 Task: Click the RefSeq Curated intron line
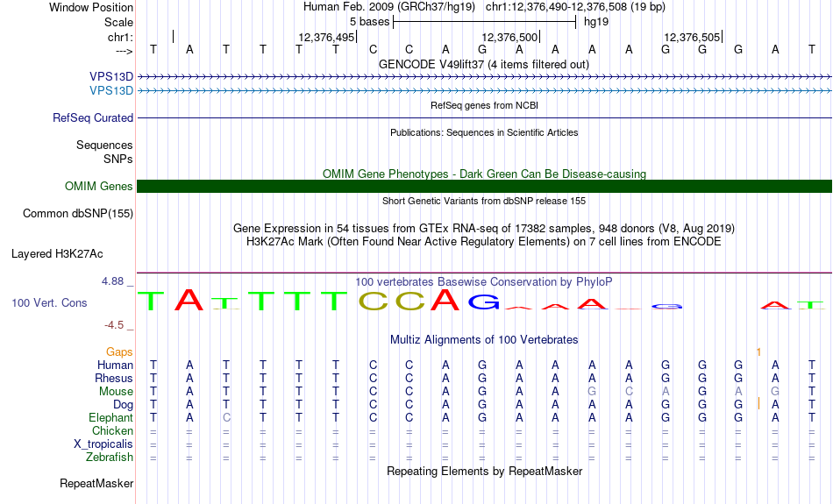484,118
